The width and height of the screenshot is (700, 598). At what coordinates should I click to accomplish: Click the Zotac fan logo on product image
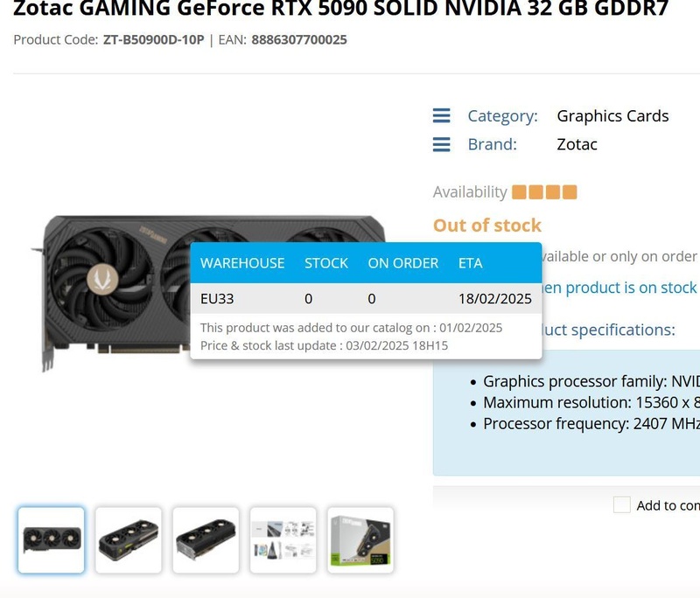pos(102,279)
